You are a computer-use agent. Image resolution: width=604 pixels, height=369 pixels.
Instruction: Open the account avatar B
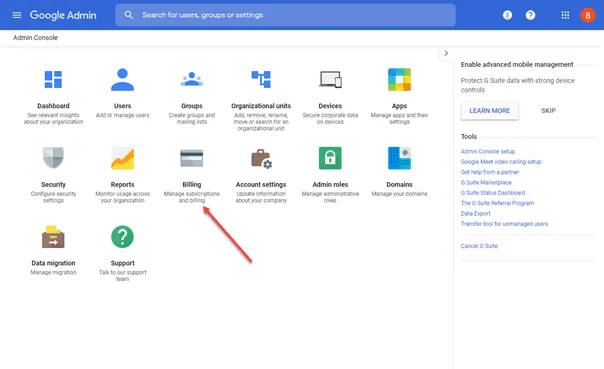coord(588,15)
